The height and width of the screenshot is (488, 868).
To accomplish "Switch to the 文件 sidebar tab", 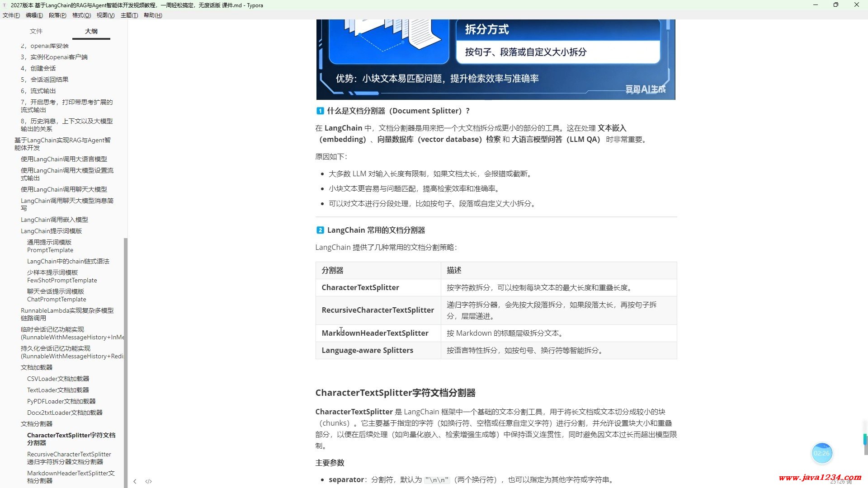I will [x=36, y=31].
